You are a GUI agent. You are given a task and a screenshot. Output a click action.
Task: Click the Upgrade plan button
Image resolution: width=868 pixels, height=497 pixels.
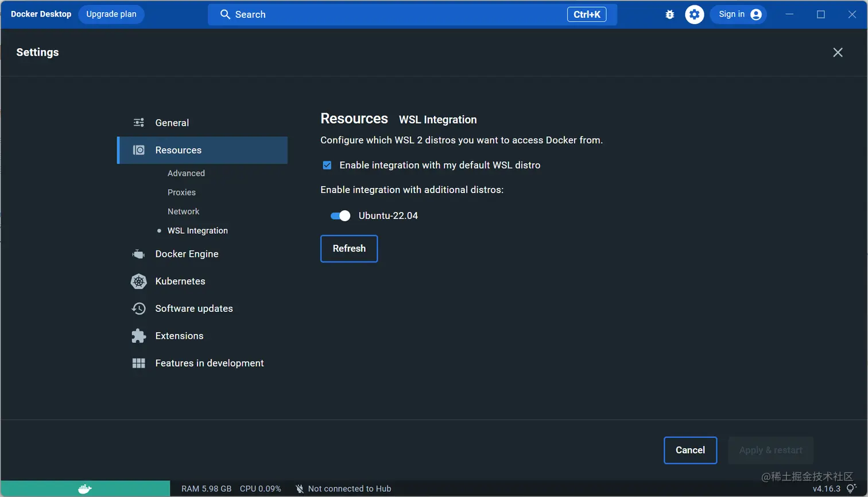tap(111, 14)
